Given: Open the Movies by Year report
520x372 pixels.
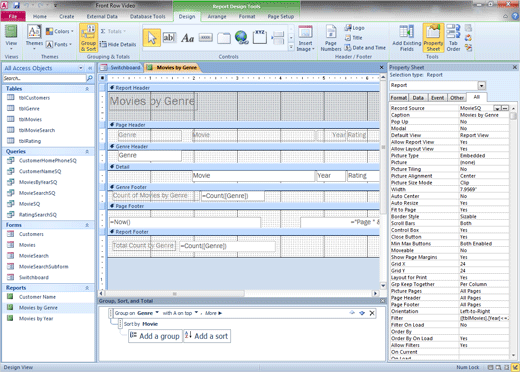Looking at the screenshot, I should coord(36,319).
